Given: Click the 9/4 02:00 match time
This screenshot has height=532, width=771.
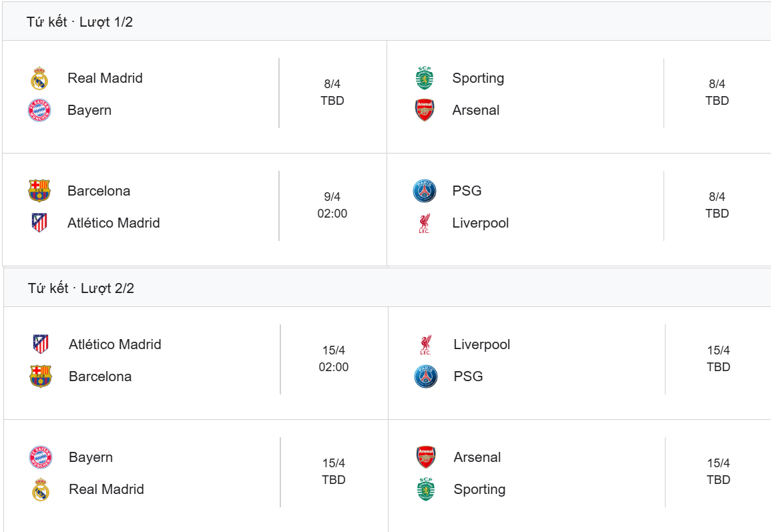Looking at the screenshot, I should 332,206.
